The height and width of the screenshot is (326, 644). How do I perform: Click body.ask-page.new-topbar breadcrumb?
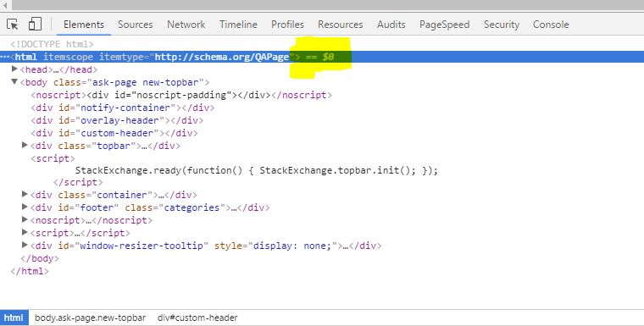(91, 318)
